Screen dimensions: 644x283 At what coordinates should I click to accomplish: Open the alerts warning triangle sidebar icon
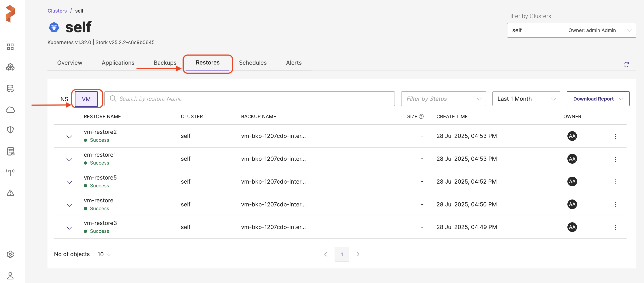pyautogui.click(x=10, y=193)
